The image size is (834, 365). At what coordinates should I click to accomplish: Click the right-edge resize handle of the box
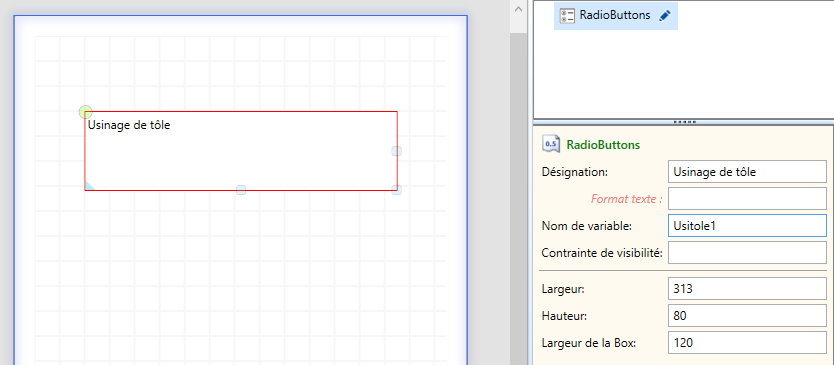click(396, 151)
